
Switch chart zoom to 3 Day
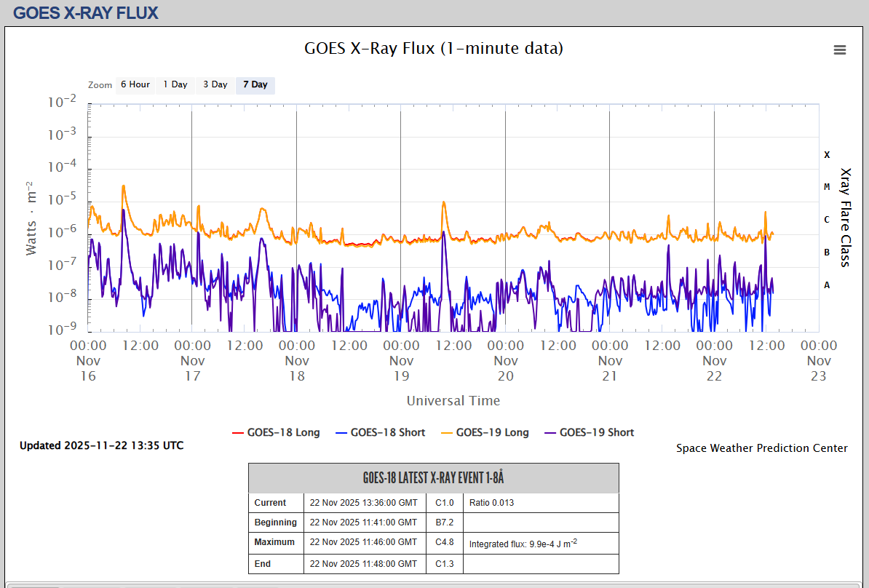(x=215, y=84)
